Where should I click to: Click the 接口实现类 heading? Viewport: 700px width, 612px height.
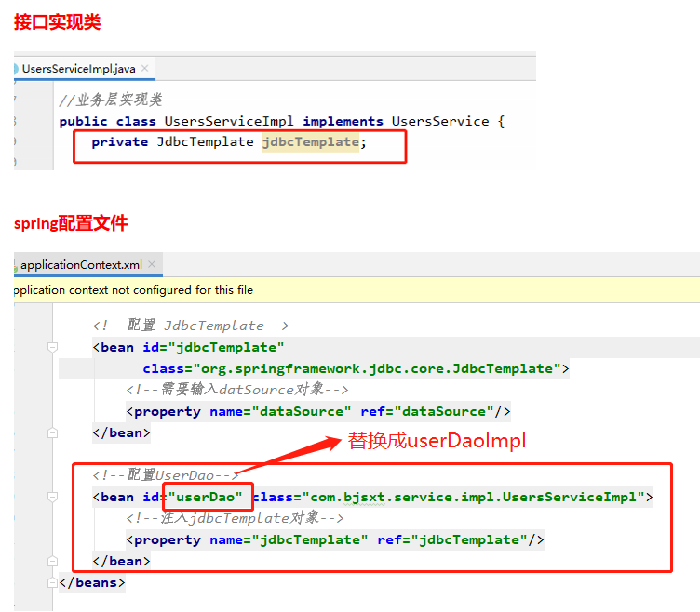coord(58,22)
